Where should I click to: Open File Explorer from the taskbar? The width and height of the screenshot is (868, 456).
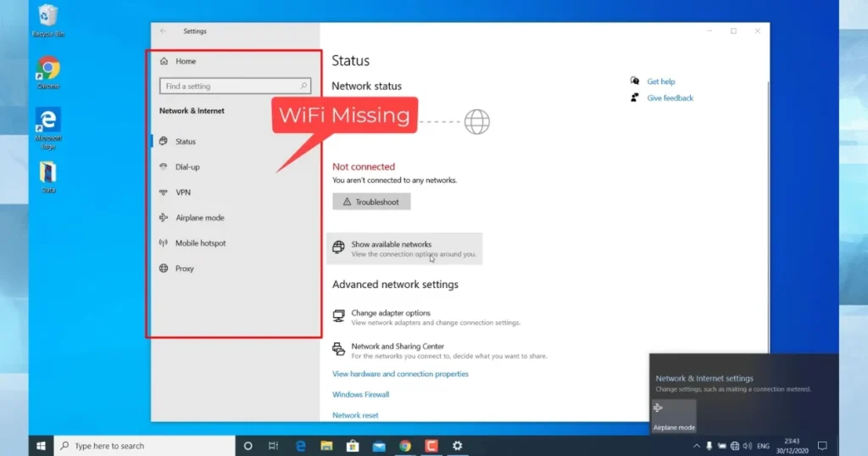point(326,446)
